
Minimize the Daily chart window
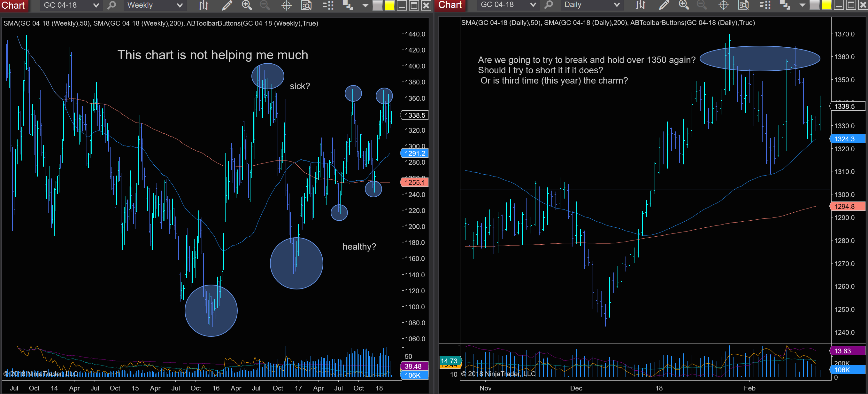pos(839,5)
